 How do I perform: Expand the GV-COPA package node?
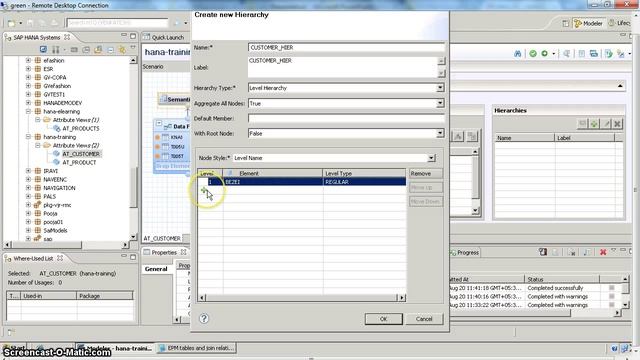[28, 77]
